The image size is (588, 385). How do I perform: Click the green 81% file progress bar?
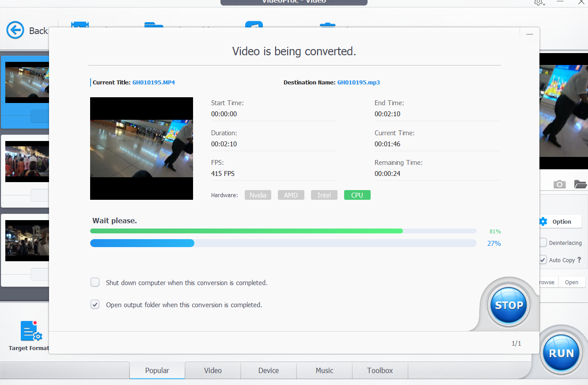pyautogui.click(x=283, y=231)
